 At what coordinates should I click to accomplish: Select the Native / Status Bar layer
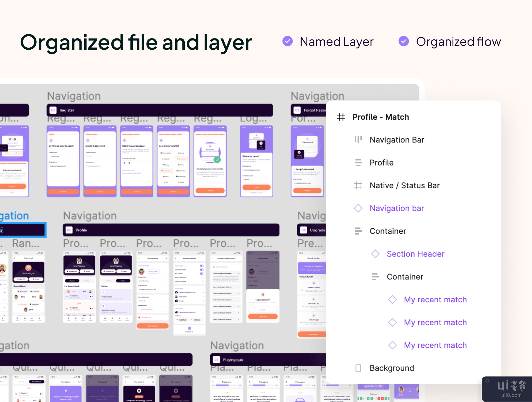[404, 185]
